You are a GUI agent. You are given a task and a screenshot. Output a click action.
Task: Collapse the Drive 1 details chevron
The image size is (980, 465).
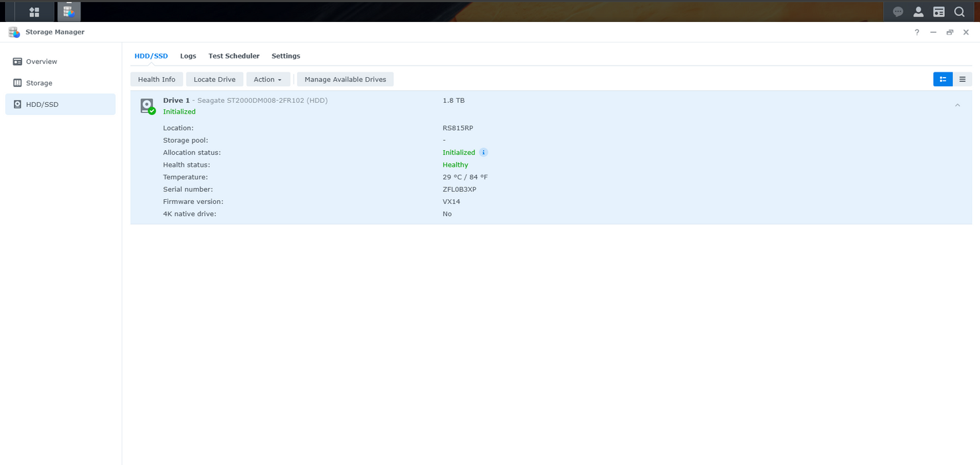(x=957, y=105)
